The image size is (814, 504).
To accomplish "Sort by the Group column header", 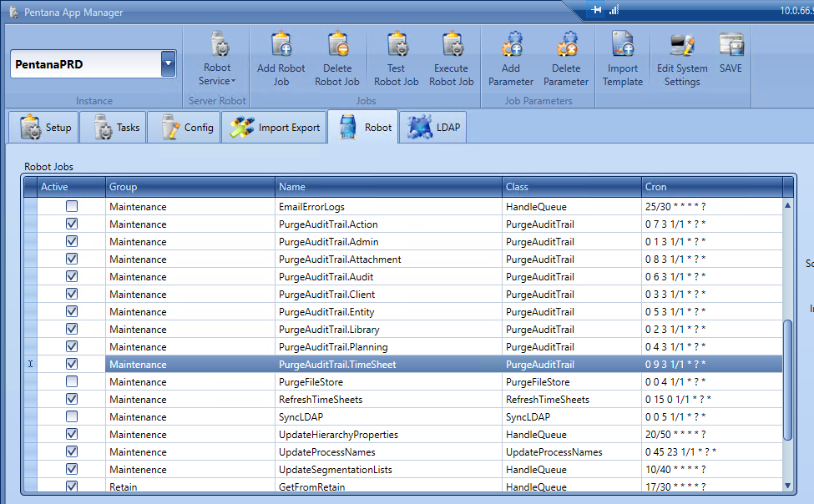I will click(190, 187).
